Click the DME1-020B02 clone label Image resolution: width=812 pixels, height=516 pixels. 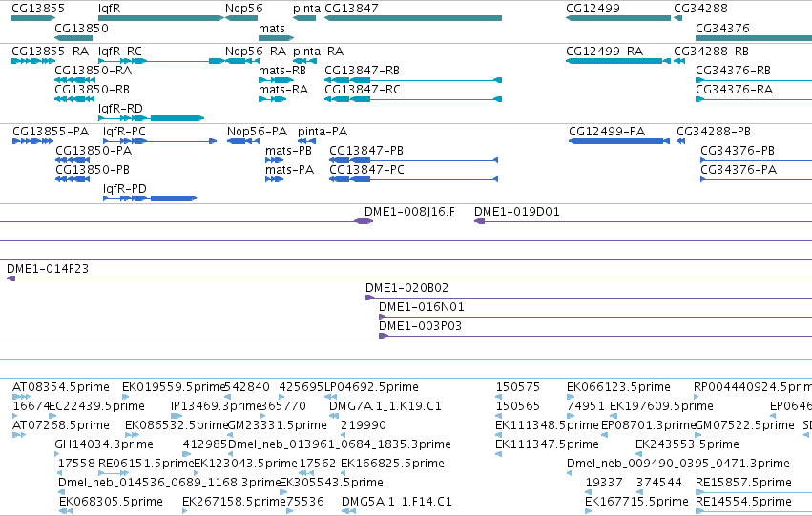(x=407, y=288)
